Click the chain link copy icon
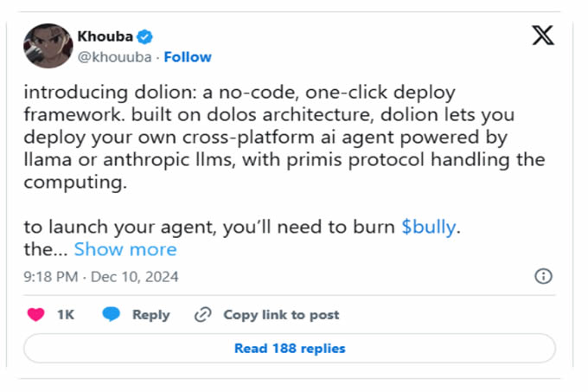 203,315
